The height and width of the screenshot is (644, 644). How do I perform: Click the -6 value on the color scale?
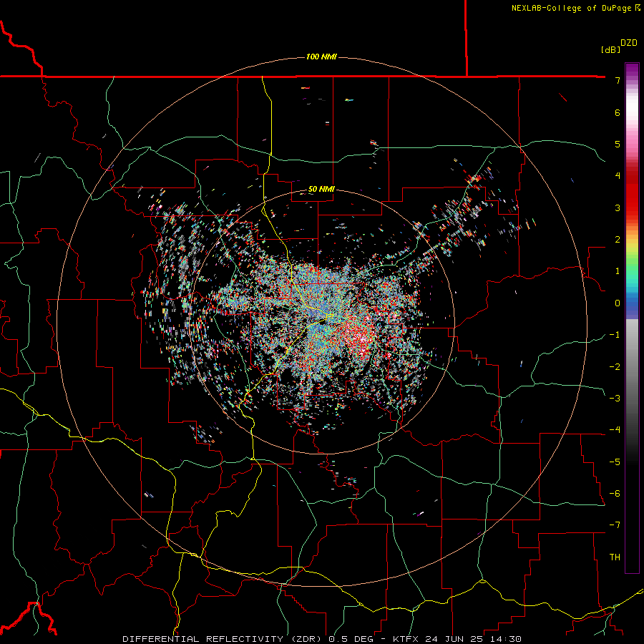[x=615, y=493]
